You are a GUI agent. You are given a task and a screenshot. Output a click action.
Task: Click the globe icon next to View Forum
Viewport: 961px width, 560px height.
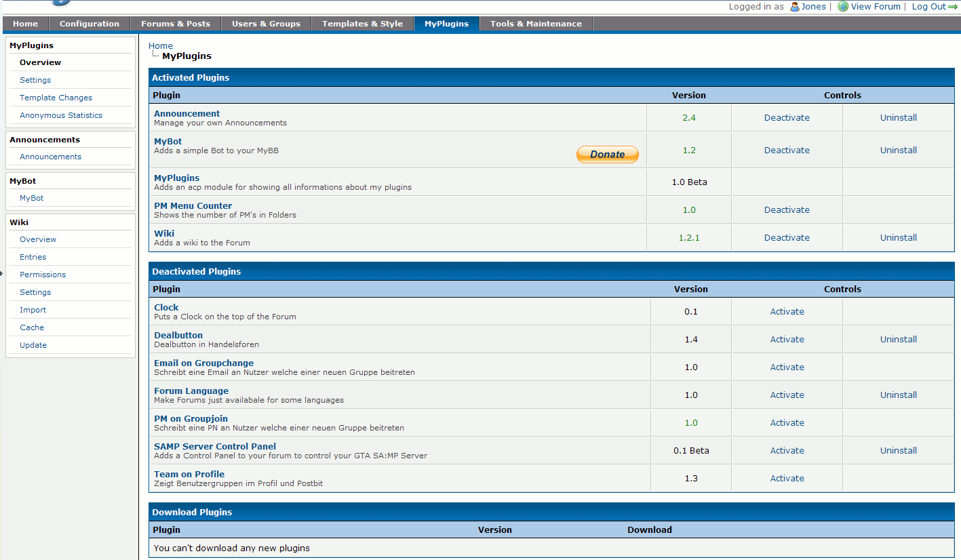pyautogui.click(x=843, y=7)
